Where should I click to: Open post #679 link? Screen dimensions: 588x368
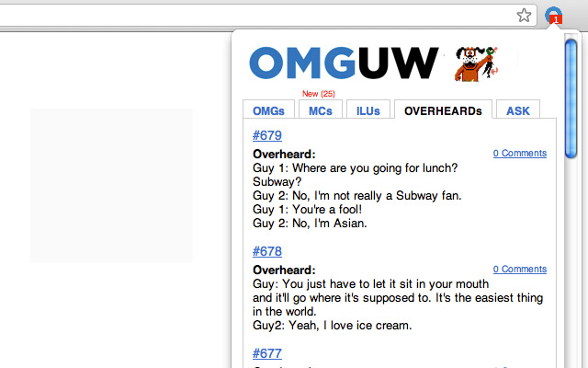tap(267, 135)
